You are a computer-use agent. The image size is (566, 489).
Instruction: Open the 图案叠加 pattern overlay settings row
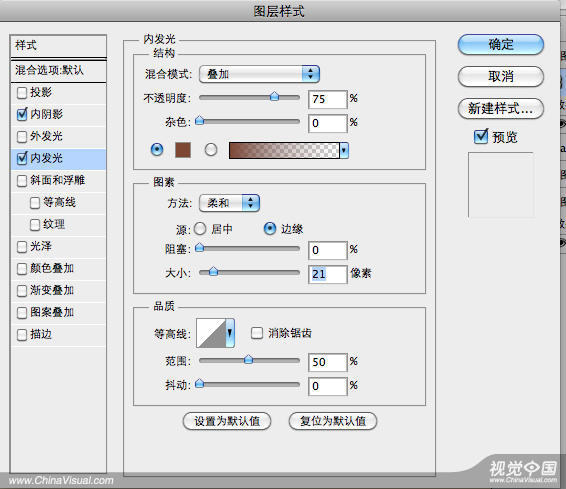pos(58,313)
